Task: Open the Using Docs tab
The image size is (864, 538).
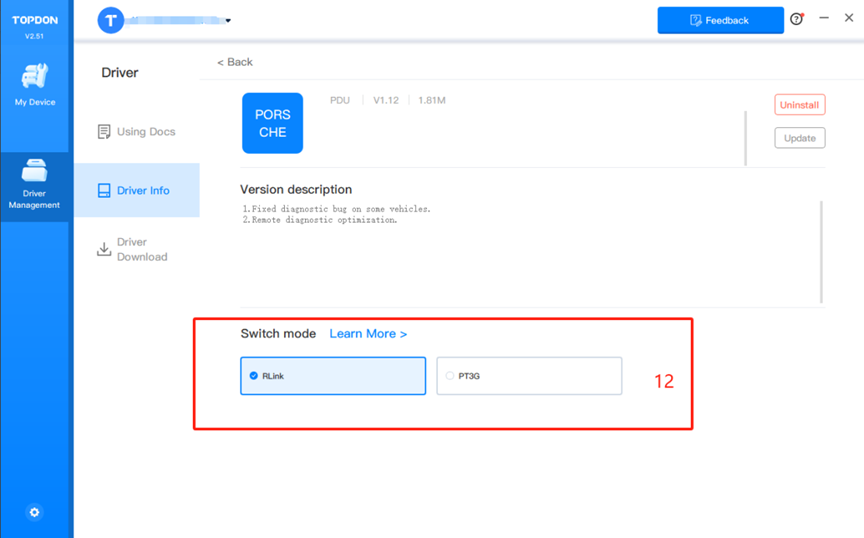Action: click(x=137, y=132)
